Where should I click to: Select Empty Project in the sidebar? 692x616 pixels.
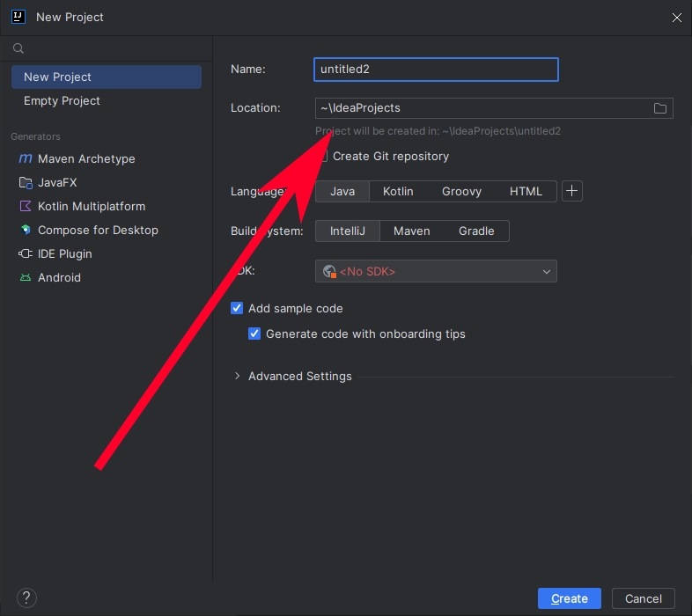tap(62, 101)
